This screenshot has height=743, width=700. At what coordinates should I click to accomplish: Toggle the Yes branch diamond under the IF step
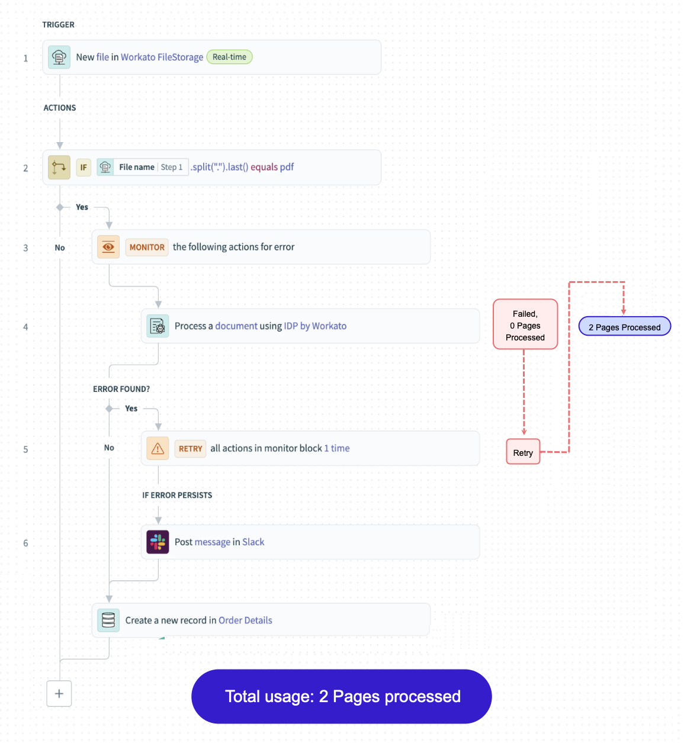(59, 207)
